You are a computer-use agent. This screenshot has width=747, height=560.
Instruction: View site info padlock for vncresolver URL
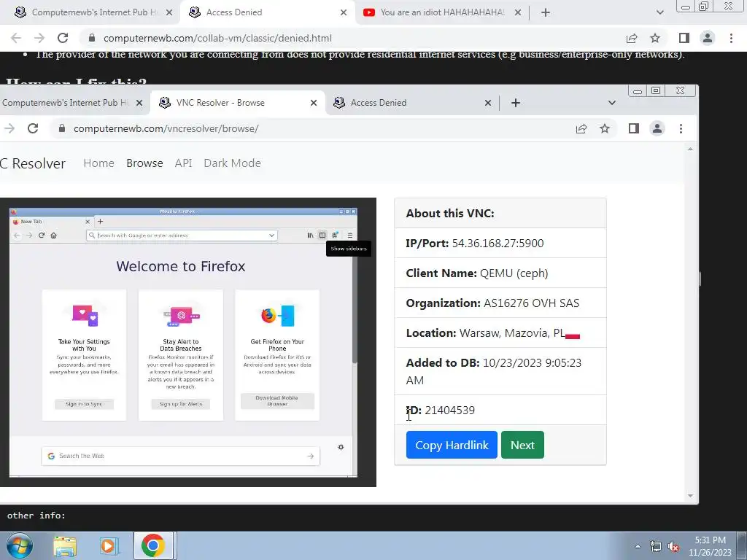tap(61, 128)
